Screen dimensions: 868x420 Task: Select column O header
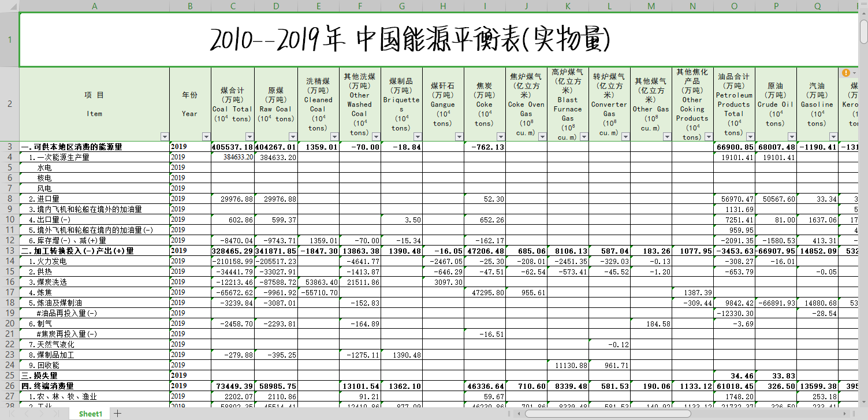(734, 6)
